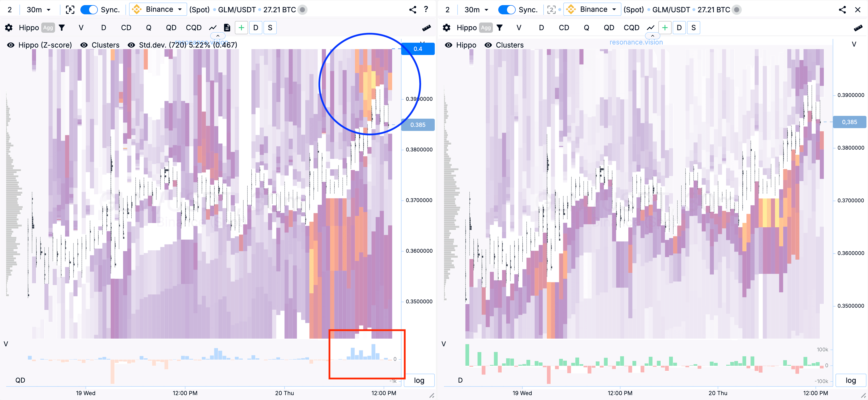The image size is (868, 400).
Task: Open 30m timeframe dropdown in right panel
Action: tap(476, 9)
